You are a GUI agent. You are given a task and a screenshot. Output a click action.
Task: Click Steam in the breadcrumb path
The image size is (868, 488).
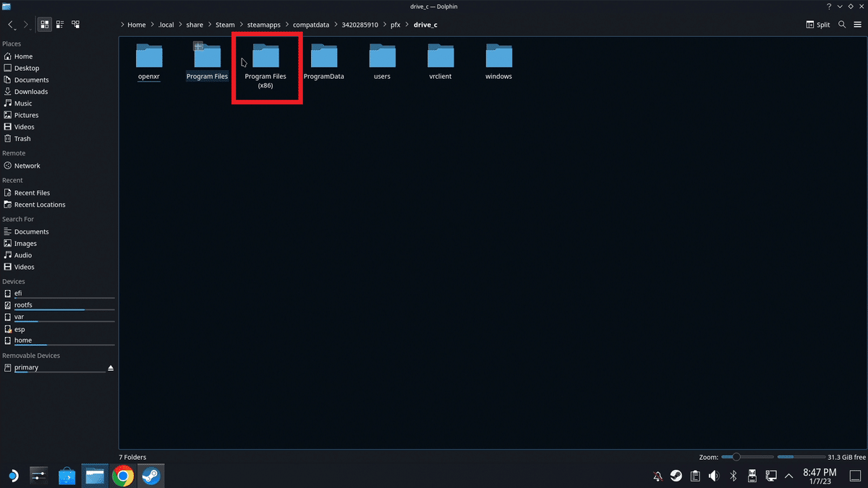(225, 25)
